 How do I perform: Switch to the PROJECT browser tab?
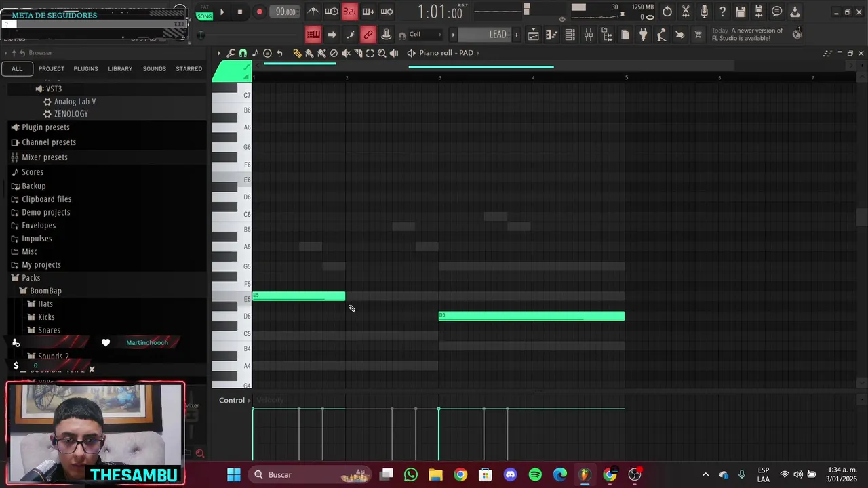52,68
